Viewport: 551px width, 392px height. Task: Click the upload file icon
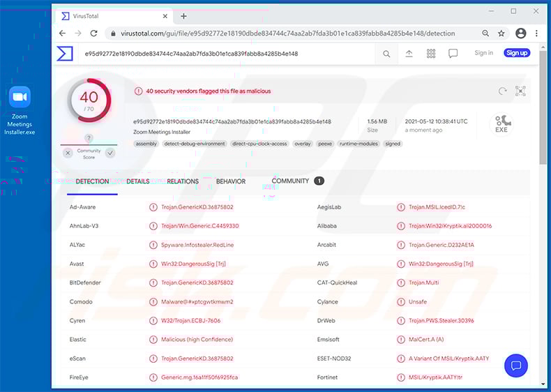coord(409,54)
